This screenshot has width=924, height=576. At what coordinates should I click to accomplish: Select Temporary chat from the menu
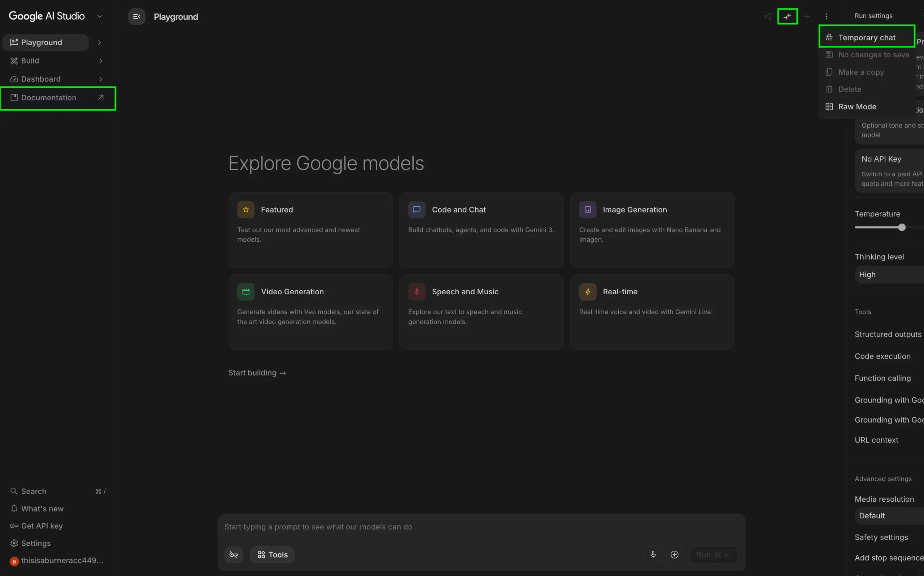[x=867, y=37]
